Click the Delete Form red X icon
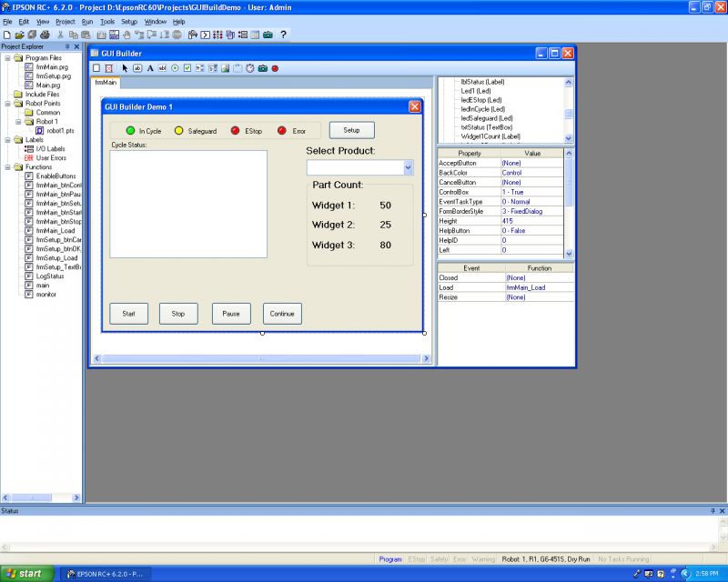This screenshot has height=582, width=728. (109, 68)
